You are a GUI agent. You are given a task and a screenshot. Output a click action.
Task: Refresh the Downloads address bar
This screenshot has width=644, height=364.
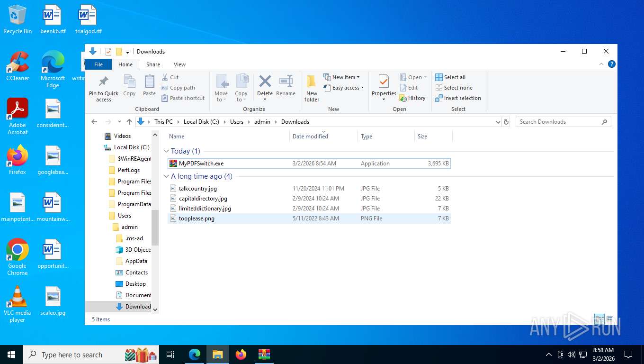tap(506, 122)
